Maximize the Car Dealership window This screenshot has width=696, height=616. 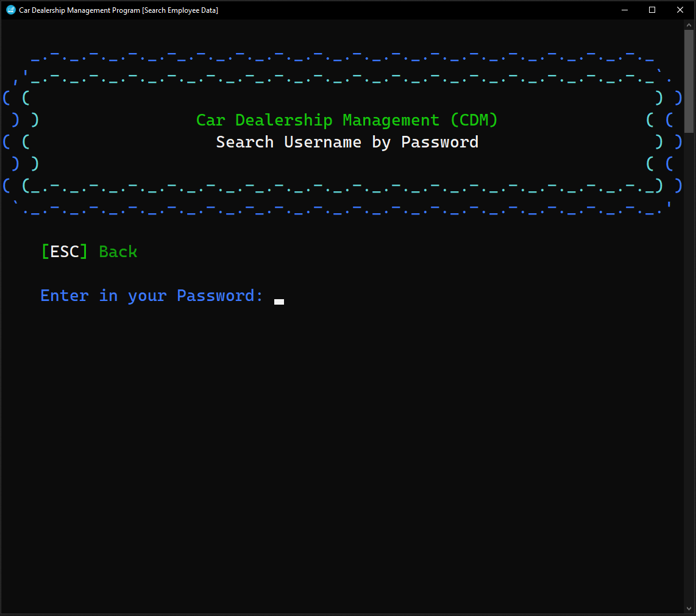pyautogui.click(x=652, y=10)
